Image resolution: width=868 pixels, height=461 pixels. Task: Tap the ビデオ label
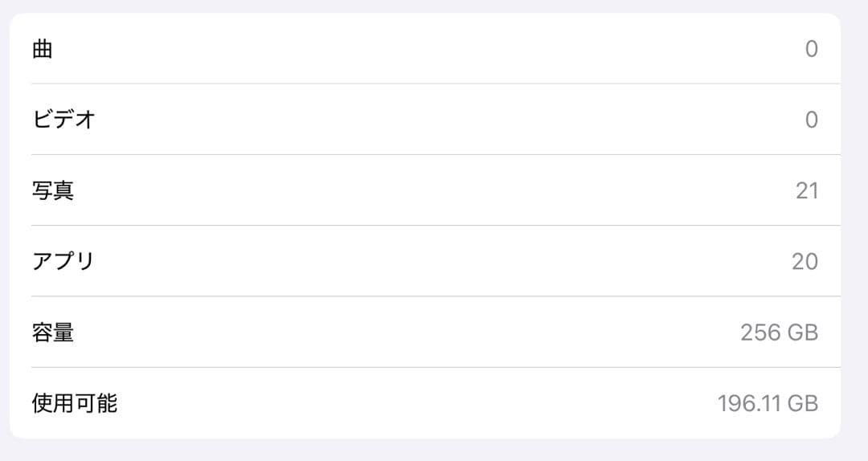coord(64,120)
